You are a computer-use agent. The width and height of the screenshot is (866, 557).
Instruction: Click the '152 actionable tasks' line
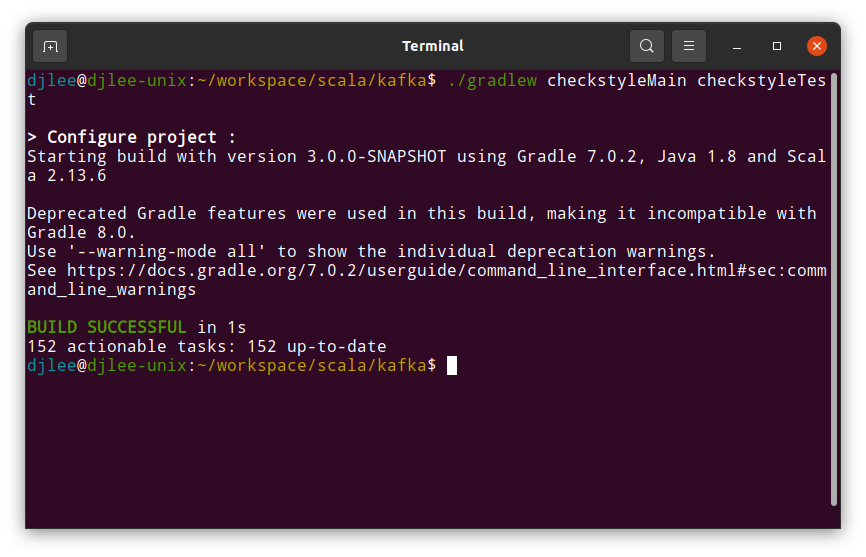pyautogui.click(x=207, y=347)
